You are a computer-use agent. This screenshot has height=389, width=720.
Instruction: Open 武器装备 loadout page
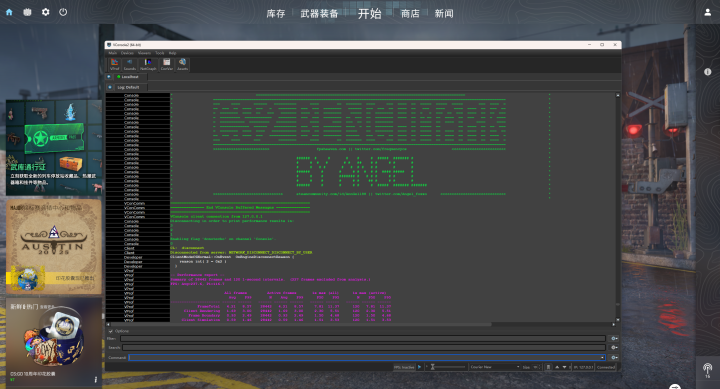pyautogui.click(x=319, y=14)
